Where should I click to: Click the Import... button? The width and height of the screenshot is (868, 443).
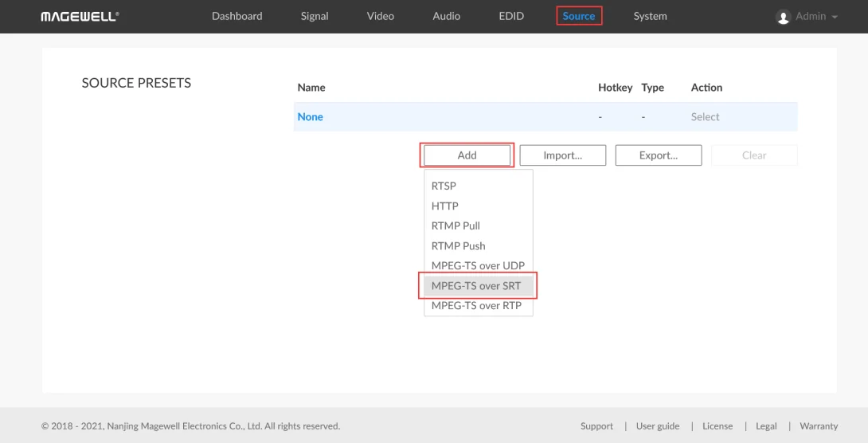pos(562,155)
